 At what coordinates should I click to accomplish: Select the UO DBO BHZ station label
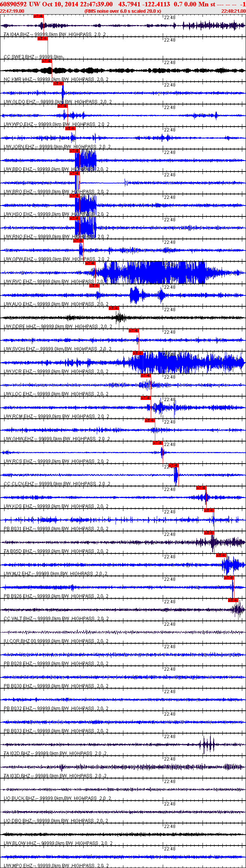[18, 821]
